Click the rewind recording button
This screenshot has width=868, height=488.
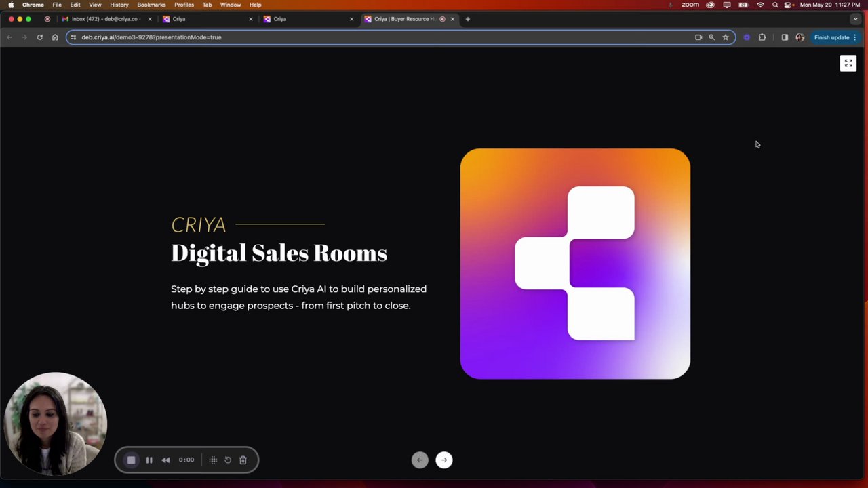click(x=166, y=460)
